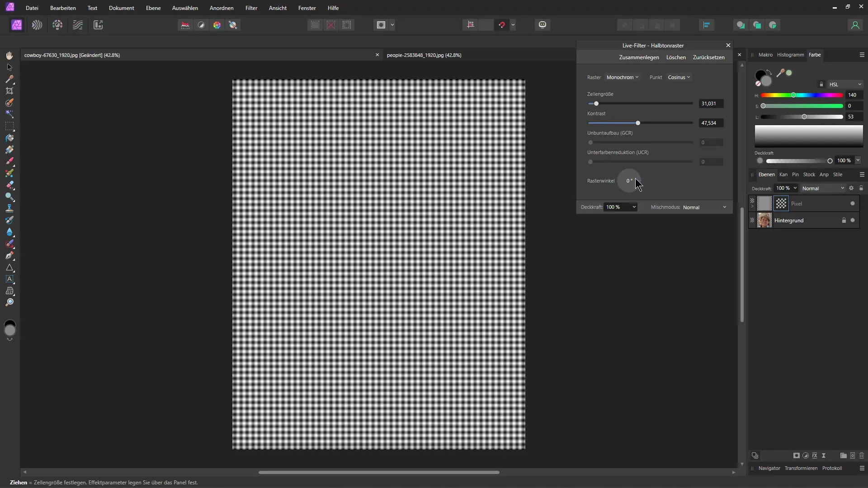The height and width of the screenshot is (488, 868).
Task: Expand the Mischmodus Normal dropdown
Action: (x=705, y=207)
